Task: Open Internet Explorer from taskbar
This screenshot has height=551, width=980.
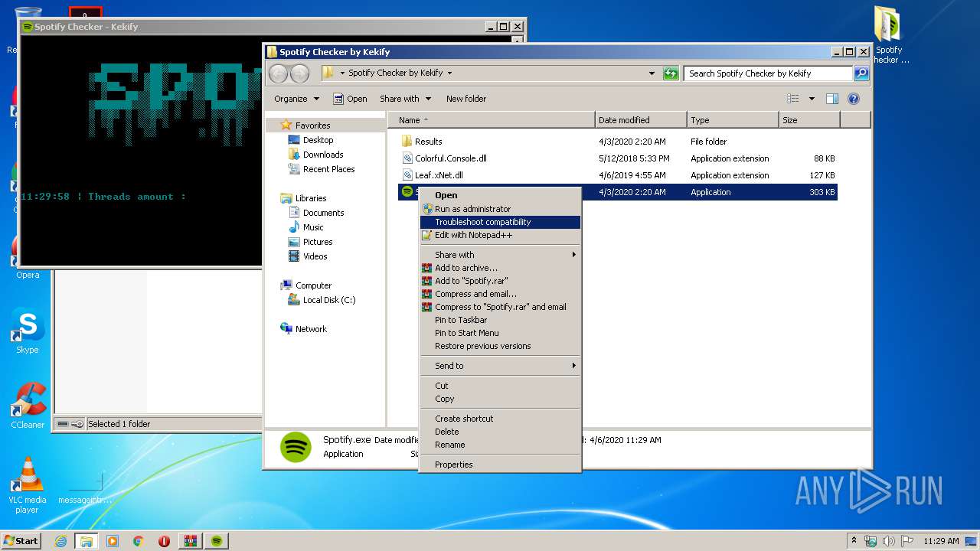Action: coord(61,541)
